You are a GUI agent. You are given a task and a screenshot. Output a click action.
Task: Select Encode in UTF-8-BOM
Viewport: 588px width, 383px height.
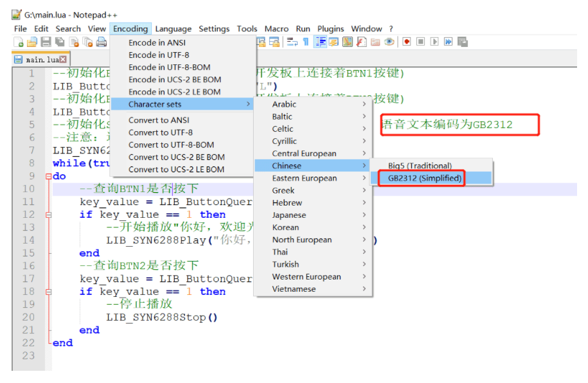tap(183, 67)
